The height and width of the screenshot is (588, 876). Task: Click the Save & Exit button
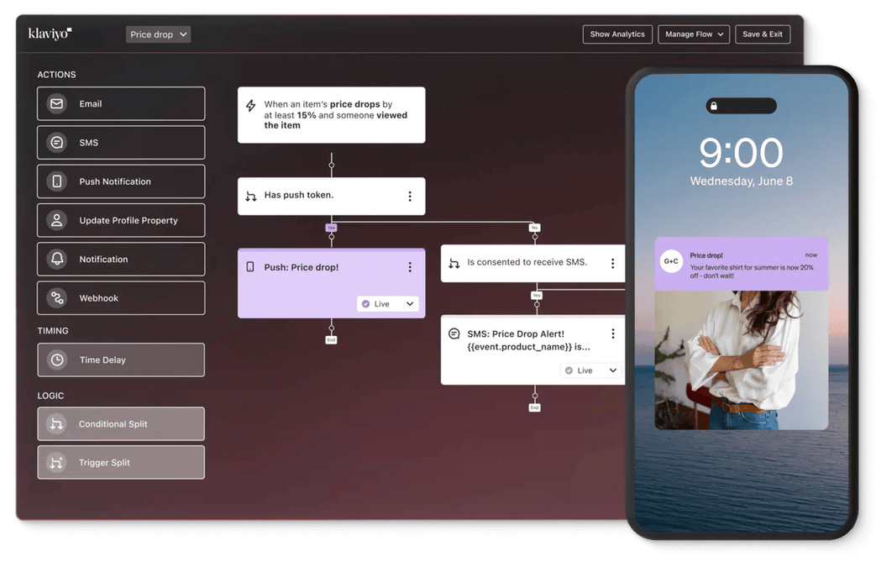tap(763, 34)
